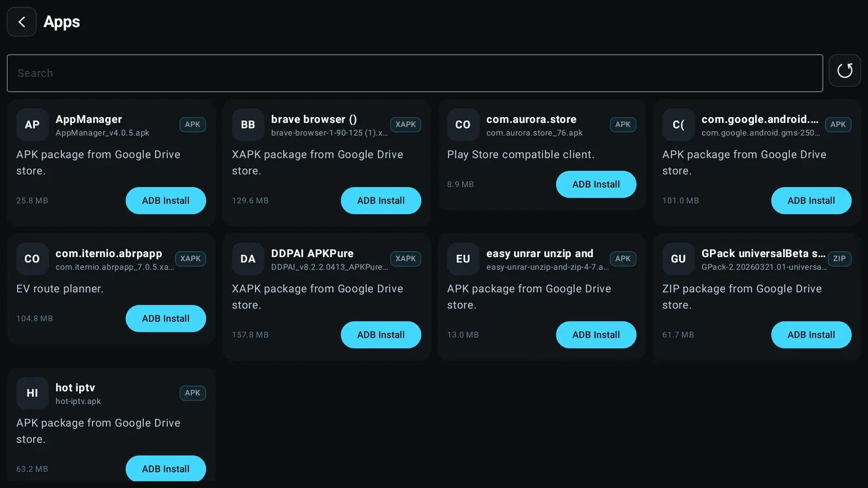Image resolution: width=868 pixels, height=488 pixels.
Task: Select the brave browser () title
Action: tap(314, 119)
